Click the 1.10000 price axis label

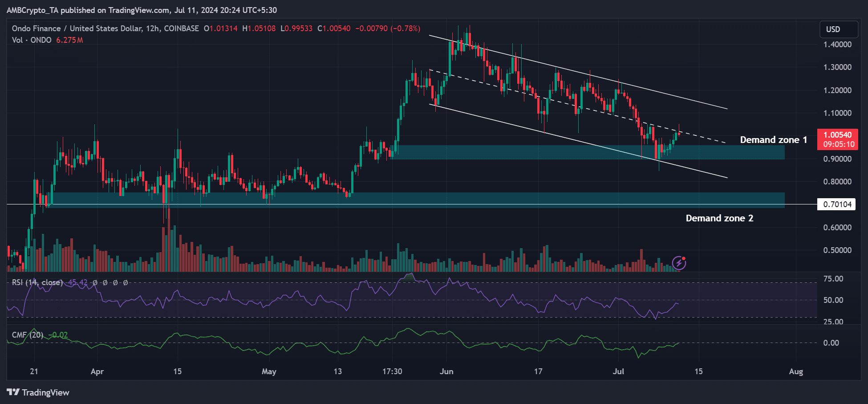pyautogui.click(x=837, y=113)
